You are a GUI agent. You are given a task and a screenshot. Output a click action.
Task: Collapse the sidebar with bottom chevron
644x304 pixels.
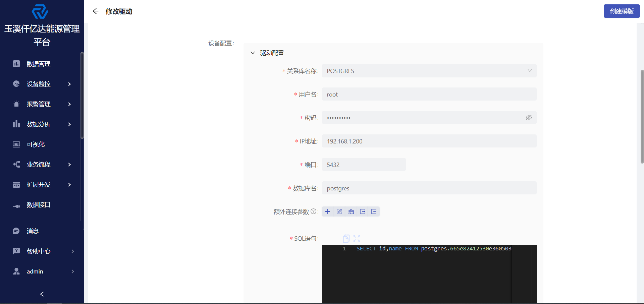42,294
